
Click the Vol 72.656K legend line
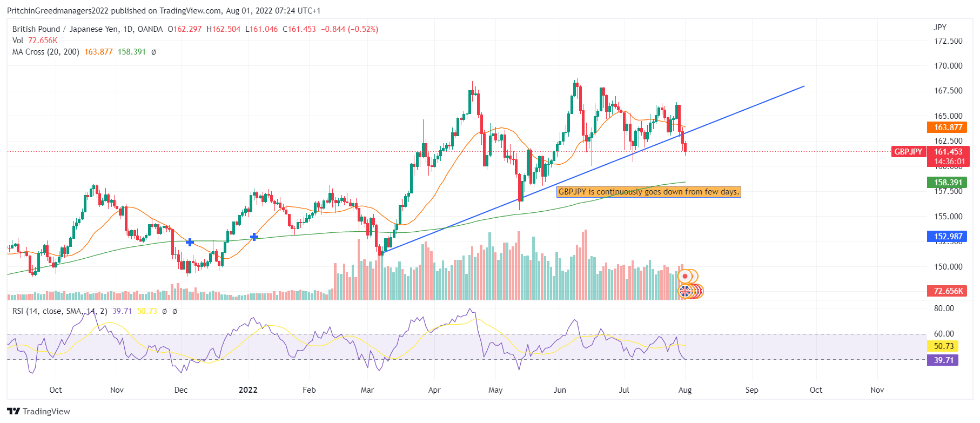click(x=35, y=41)
